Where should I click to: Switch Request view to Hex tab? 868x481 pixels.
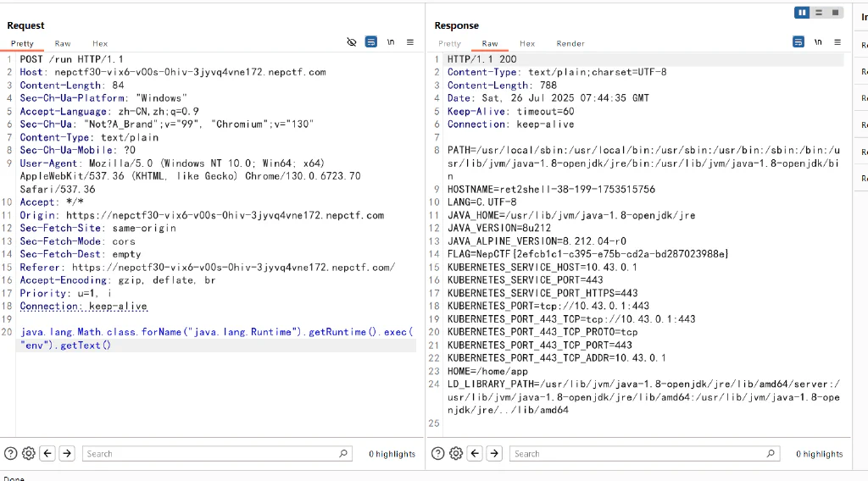click(100, 44)
